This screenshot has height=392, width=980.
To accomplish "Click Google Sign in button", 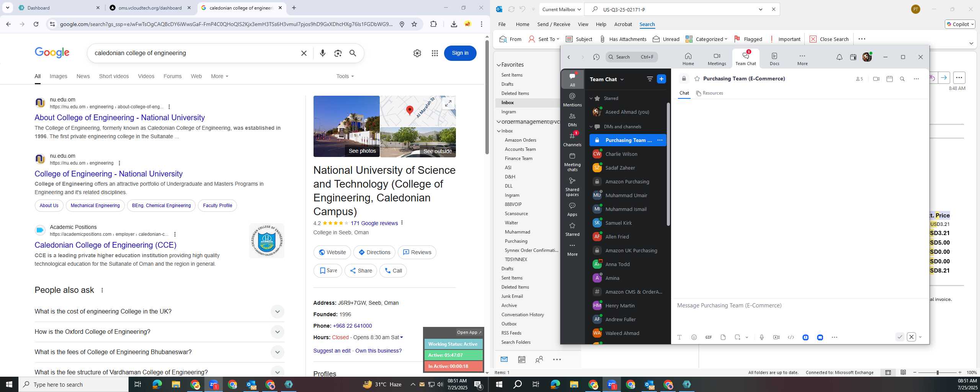I will pos(460,53).
